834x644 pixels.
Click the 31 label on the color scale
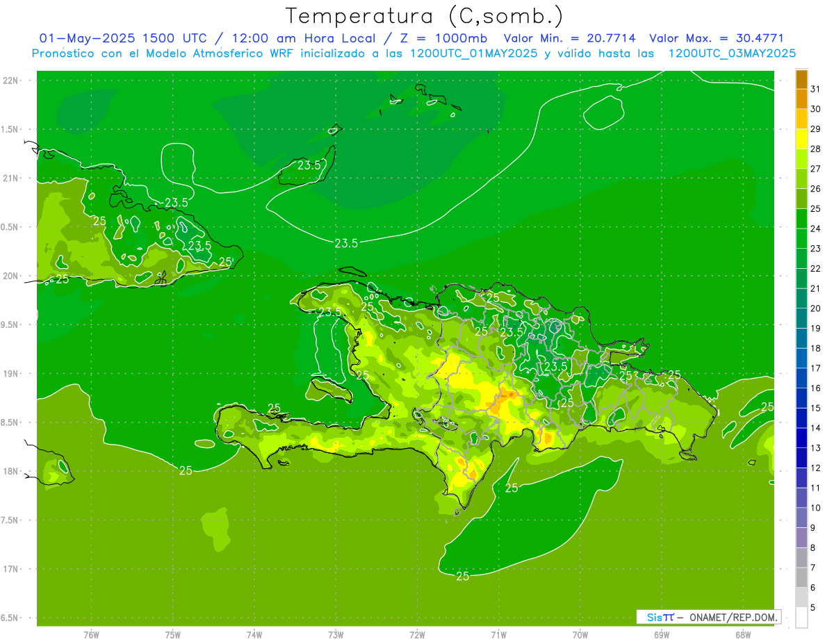pyautogui.click(x=816, y=89)
